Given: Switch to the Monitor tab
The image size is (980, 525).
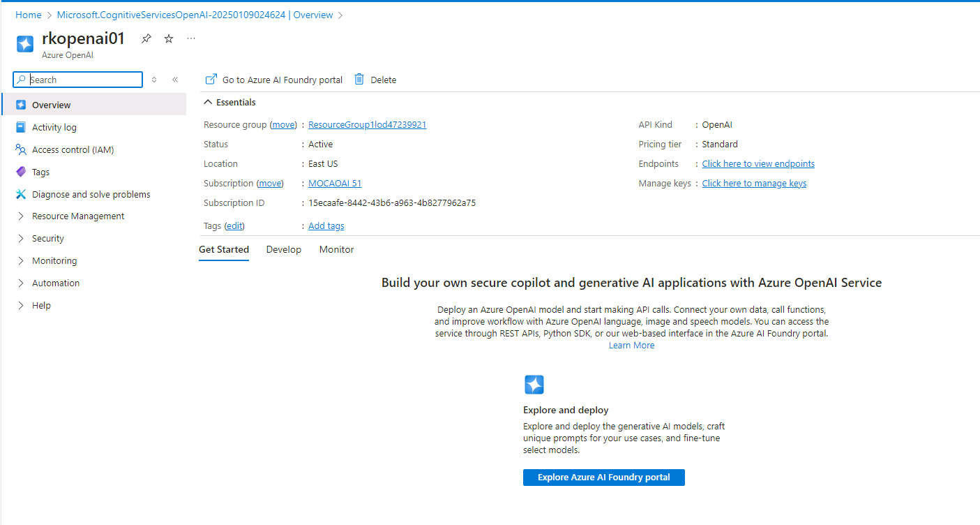Looking at the screenshot, I should pyautogui.click(x=336, y=249).
